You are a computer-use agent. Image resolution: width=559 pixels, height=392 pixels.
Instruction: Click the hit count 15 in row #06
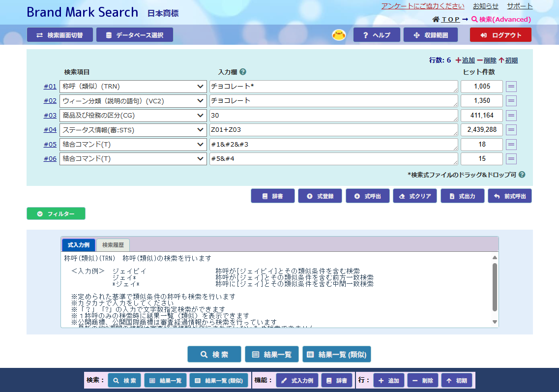pos(482,158)
